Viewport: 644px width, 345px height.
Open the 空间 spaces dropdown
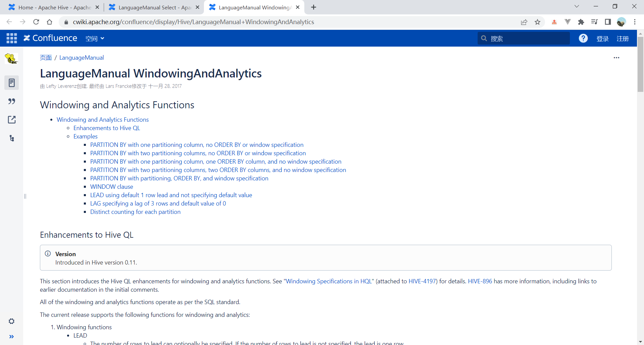pos(95,39)
